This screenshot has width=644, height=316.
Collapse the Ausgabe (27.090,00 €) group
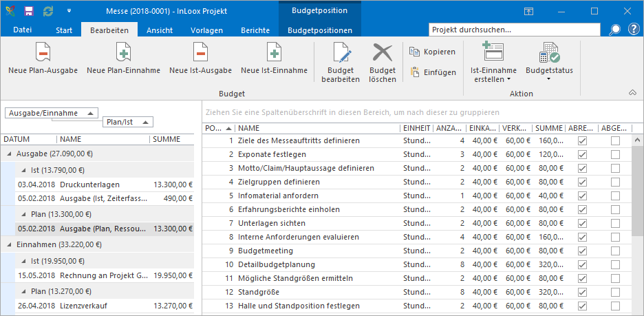(x=10, y=154)
